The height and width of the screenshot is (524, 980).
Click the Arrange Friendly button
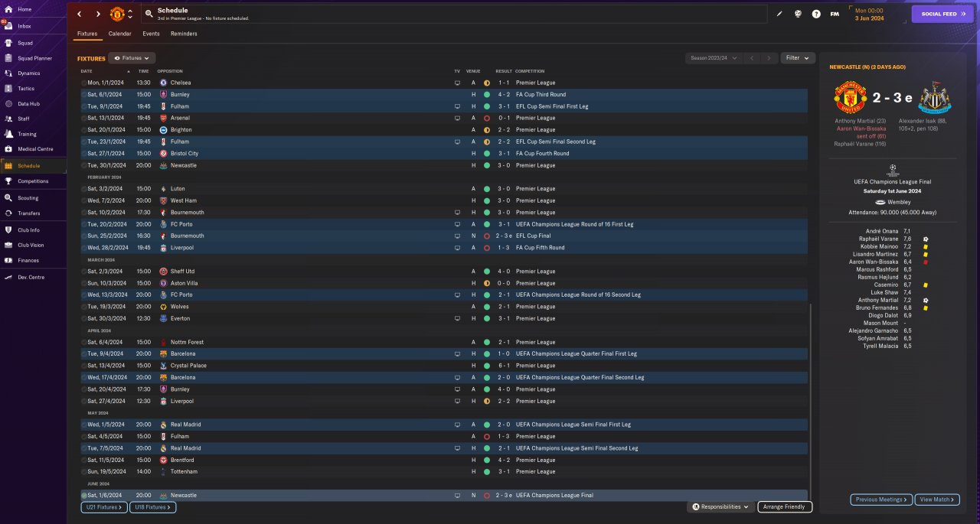[785, 506]
